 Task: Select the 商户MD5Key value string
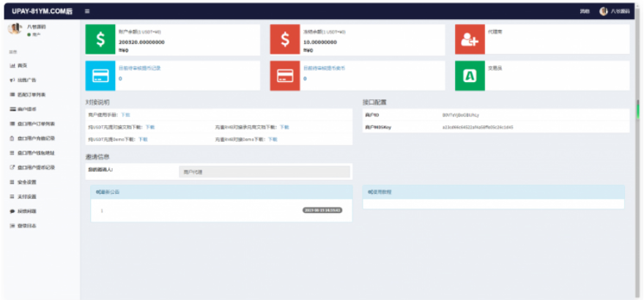point(478,127)
